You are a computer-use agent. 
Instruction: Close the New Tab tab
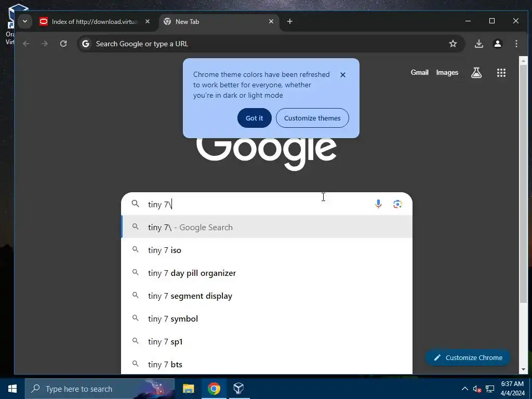(x=271, y=21)
